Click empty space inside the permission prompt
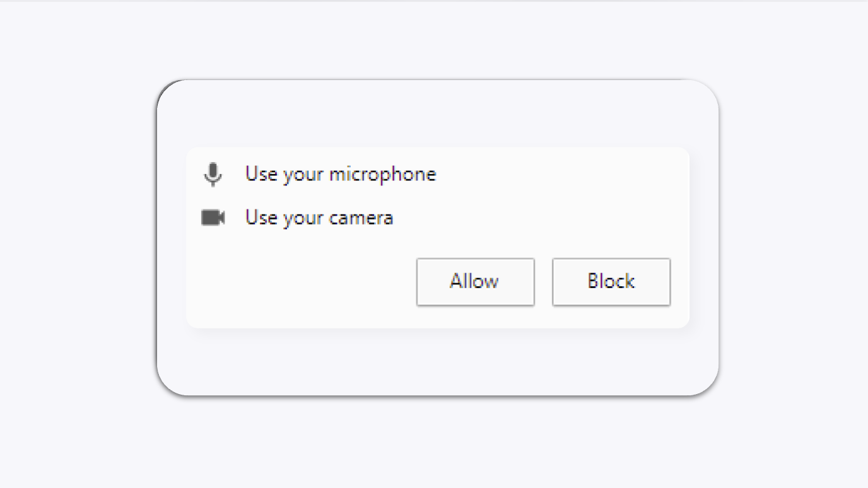 303,284
